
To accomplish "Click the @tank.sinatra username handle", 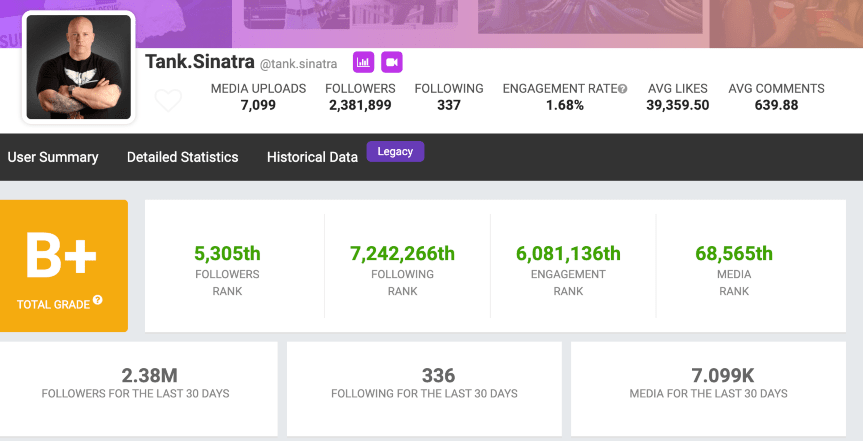I will (298, 64).
